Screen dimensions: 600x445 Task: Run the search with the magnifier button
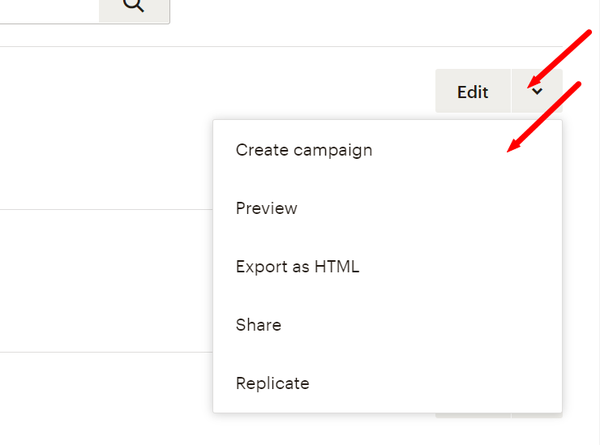pyautogui.click(x=134, y=6)
